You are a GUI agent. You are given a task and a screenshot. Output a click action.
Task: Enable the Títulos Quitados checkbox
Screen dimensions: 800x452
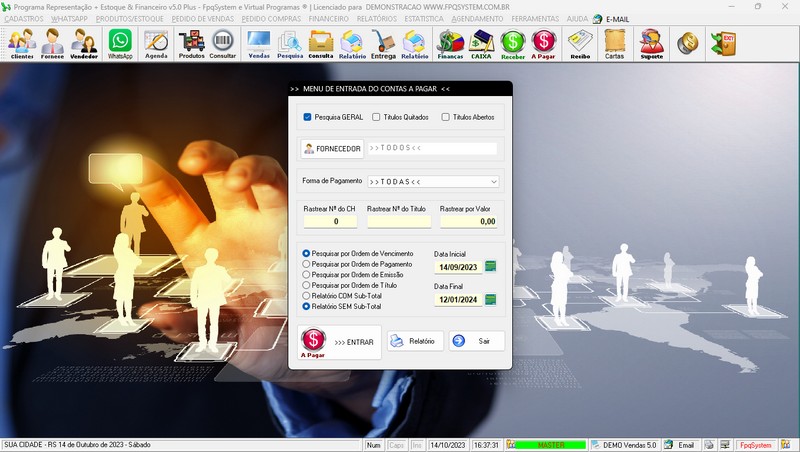point(376,117)
